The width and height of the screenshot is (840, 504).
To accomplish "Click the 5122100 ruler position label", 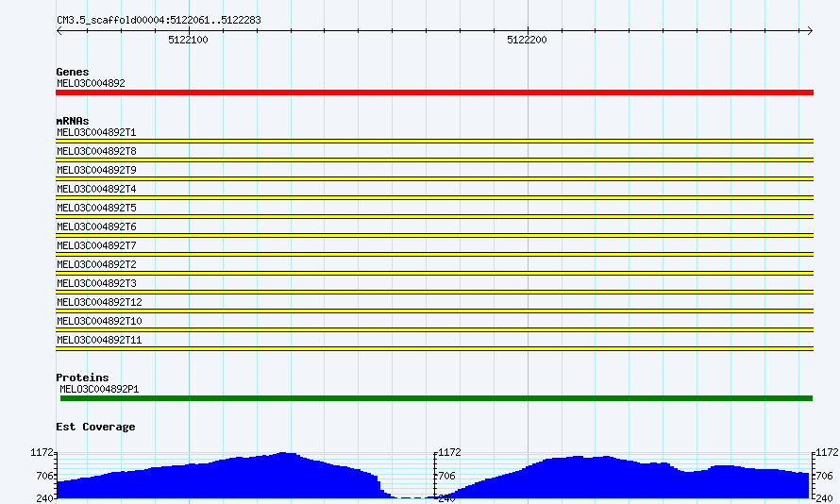I will coord(188,40).
